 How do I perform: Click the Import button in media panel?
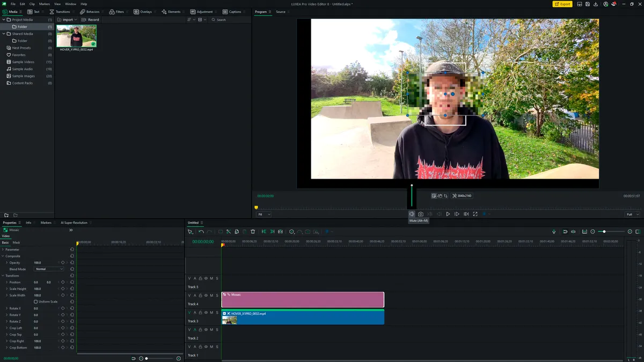coord(68,20)
